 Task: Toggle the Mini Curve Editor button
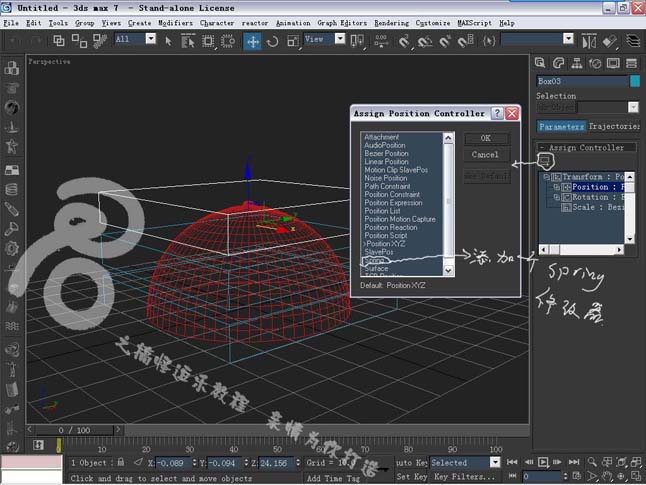click(38, 445)
